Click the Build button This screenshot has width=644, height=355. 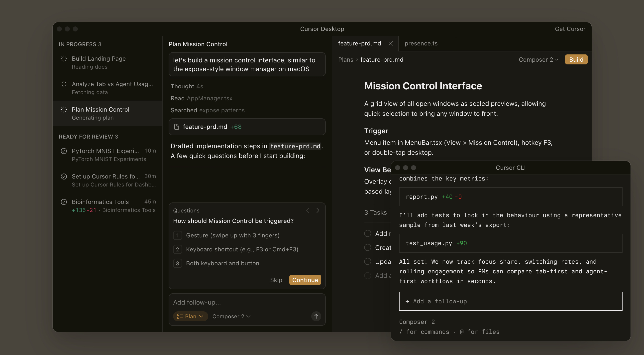[x=576, y=60]
